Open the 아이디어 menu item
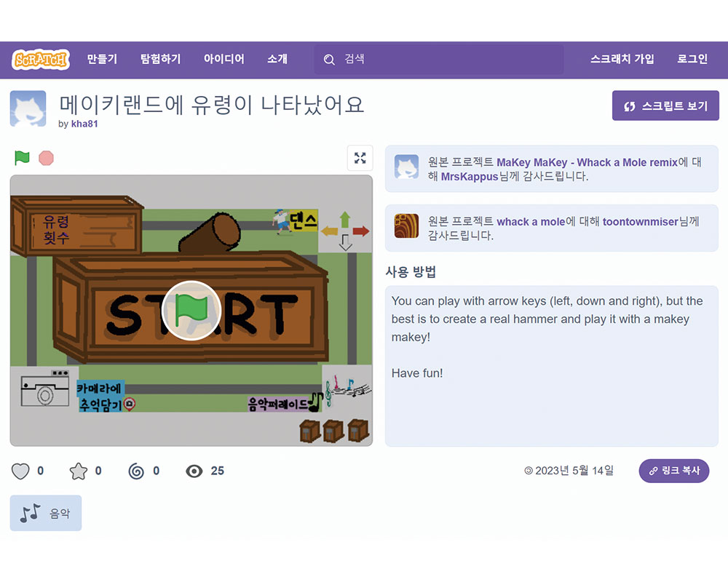This screenshot has width=728, height=582. [223, 59]
